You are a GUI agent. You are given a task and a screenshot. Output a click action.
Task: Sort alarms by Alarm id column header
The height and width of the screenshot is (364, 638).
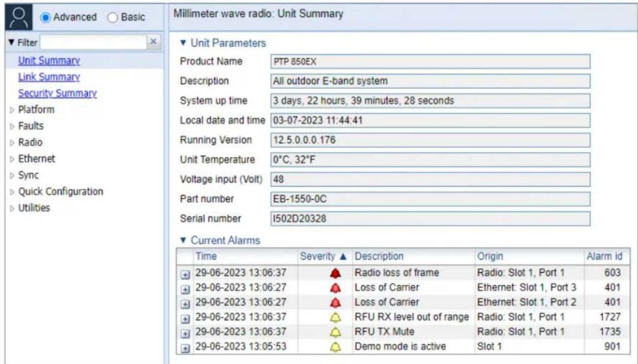coord(604,256)
